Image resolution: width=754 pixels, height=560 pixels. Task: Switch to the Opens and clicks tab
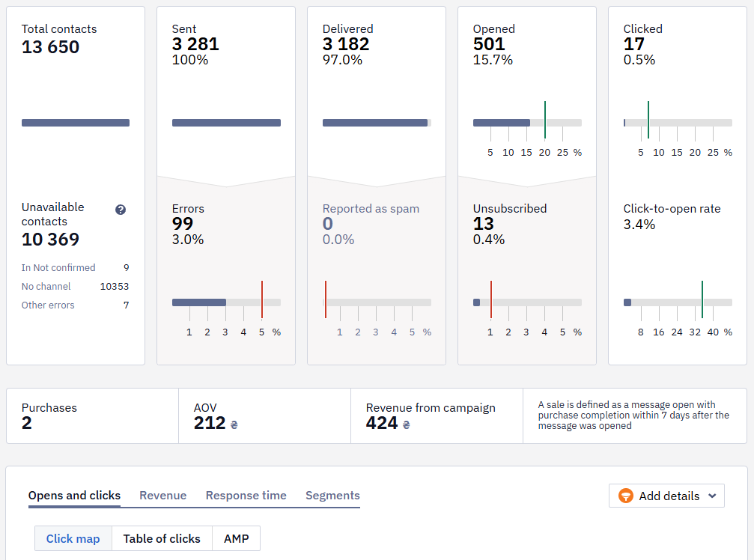74,495
